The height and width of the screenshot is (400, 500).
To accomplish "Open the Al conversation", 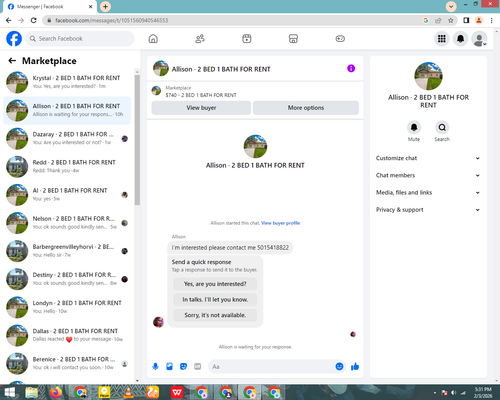I will pyautogui.click(x=67, y=195).
